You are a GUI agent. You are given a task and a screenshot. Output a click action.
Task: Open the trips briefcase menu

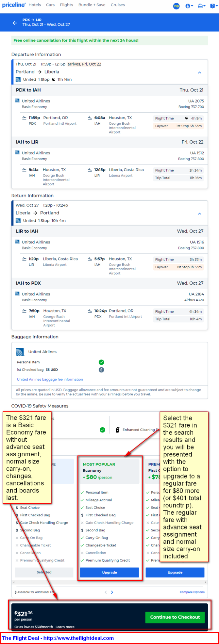pos(201,6)
